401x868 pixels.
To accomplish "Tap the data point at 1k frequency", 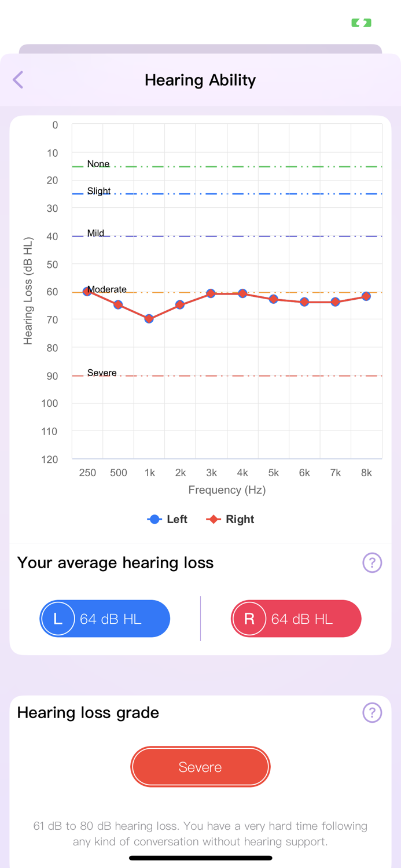I will point(149,318).
